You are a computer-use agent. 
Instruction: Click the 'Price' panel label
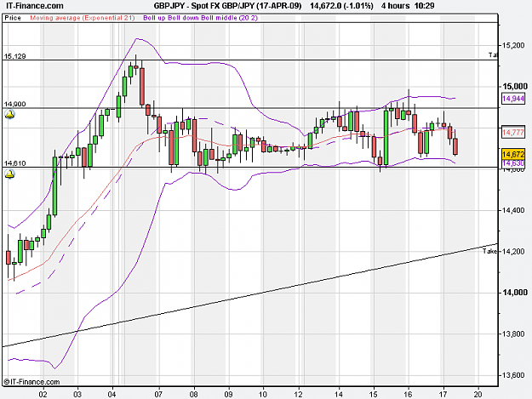pos(13,18)
